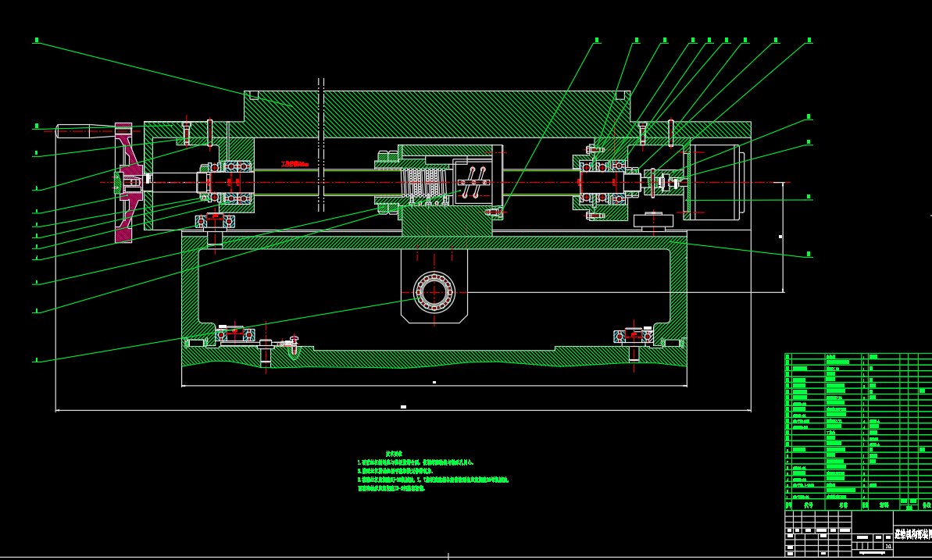Viewport: 932px width, 560px height.
Task: Click the parts list header row
Action: 858,505
